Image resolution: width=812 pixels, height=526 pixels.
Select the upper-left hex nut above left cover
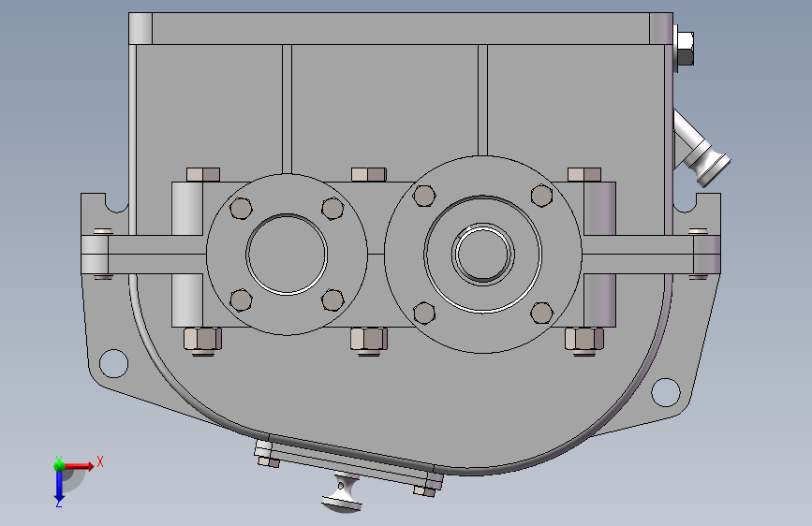(203, 174)
